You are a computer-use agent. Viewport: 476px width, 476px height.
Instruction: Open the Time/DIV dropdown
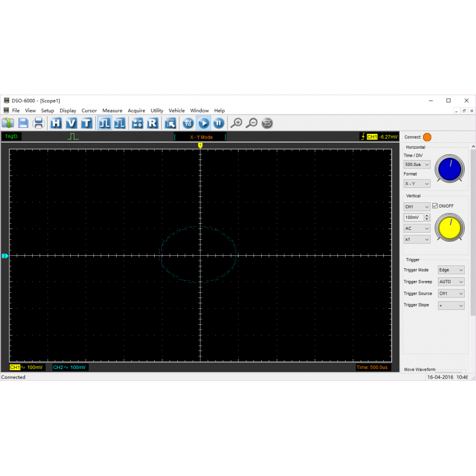click(416, 164)
